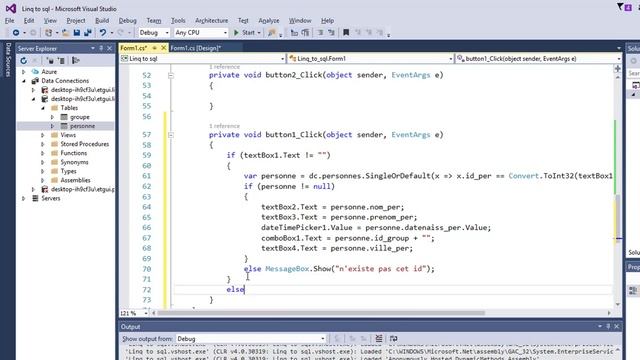Image resolution: width=640 pixels, height=360 pixels.
Task: Select the Assemblies folder
Action: (75, 180)
